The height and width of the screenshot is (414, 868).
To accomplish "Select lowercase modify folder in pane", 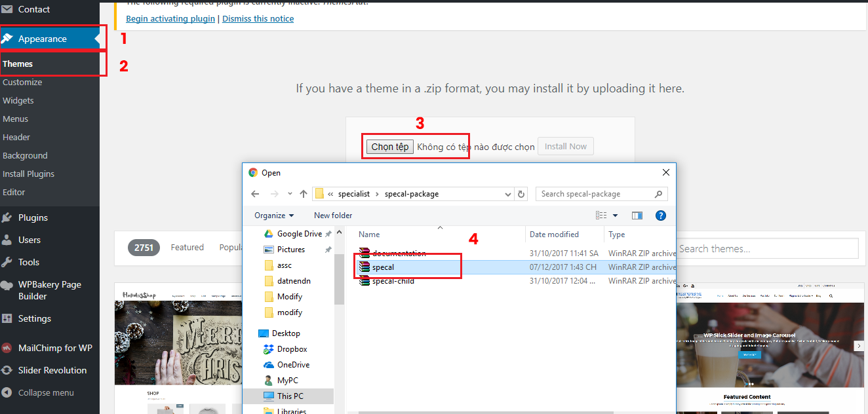I will tap(283, 312).
